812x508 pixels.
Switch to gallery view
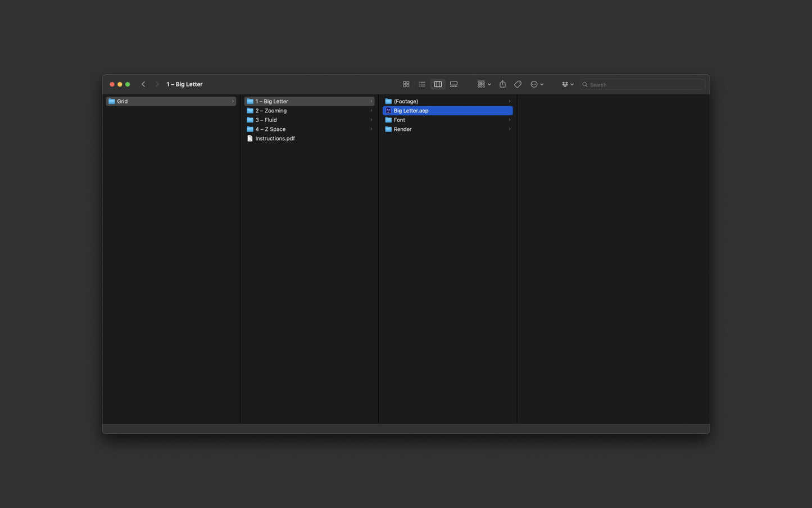[453, 84]
